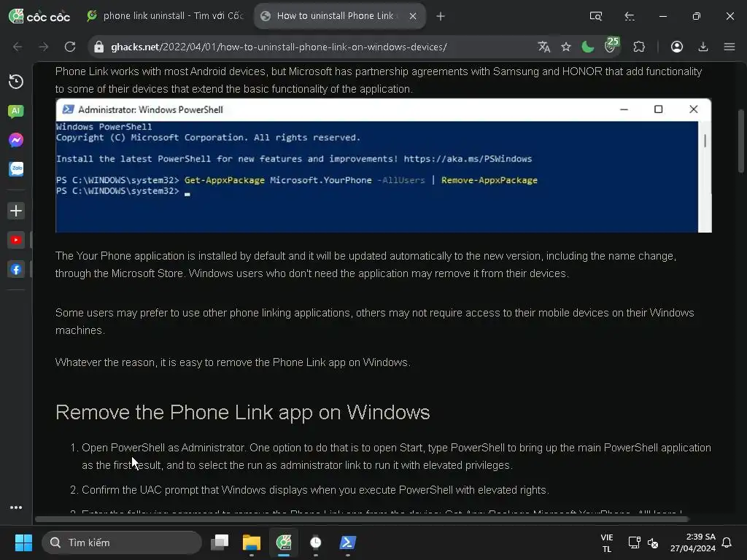Click the vertical page scrollbar thumb
Screen dimensions: 747x560
741,141
